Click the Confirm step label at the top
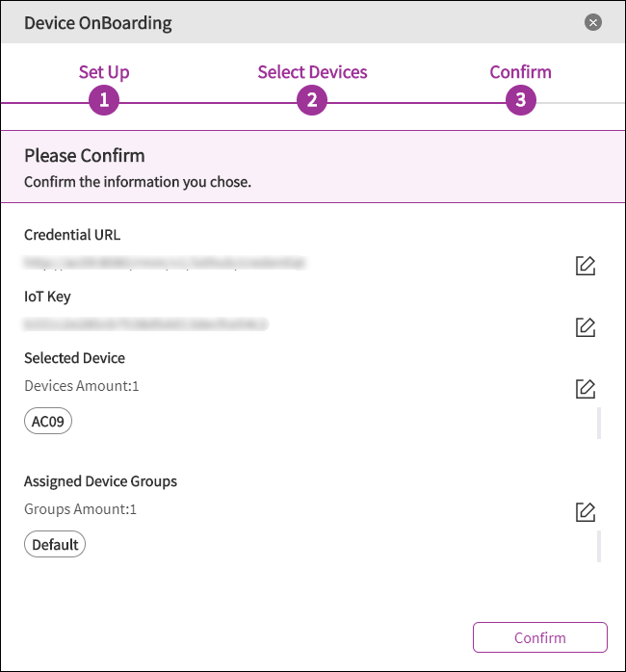This screenshot has width=626, height=672. click(x=520, y=72)
